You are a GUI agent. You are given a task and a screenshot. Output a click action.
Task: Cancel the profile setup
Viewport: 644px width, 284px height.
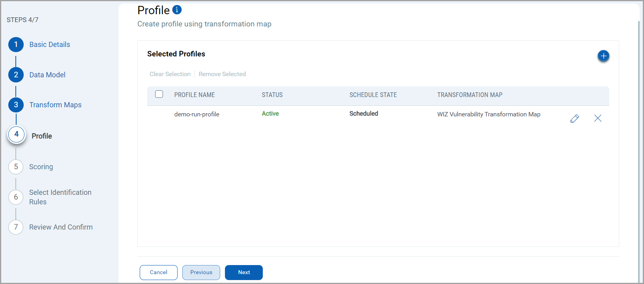pos(159,273)
